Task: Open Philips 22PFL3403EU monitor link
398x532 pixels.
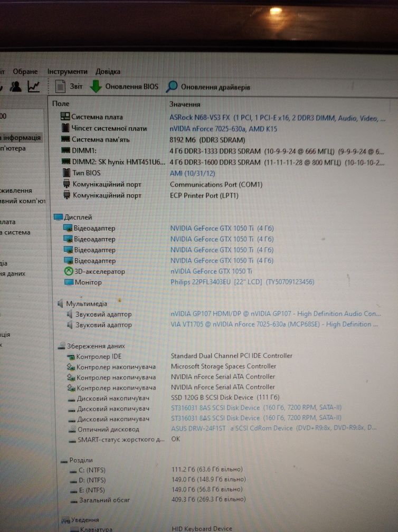Action: tap(242, 282)
